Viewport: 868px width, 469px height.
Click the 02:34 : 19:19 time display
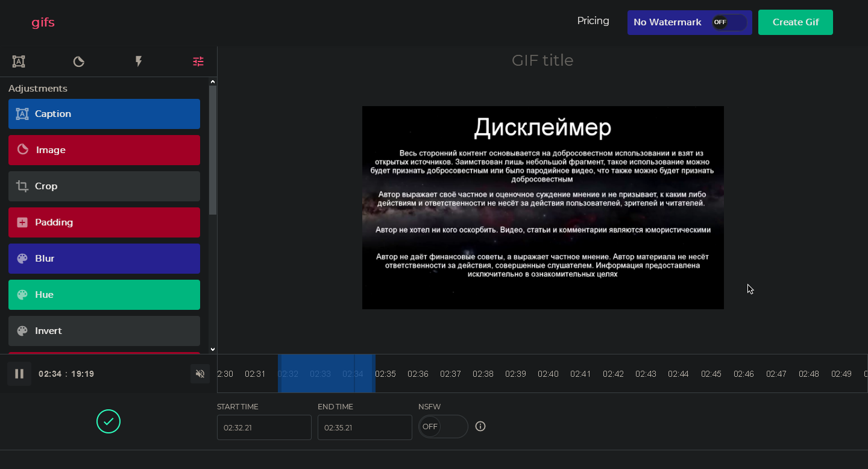[66, 374]
